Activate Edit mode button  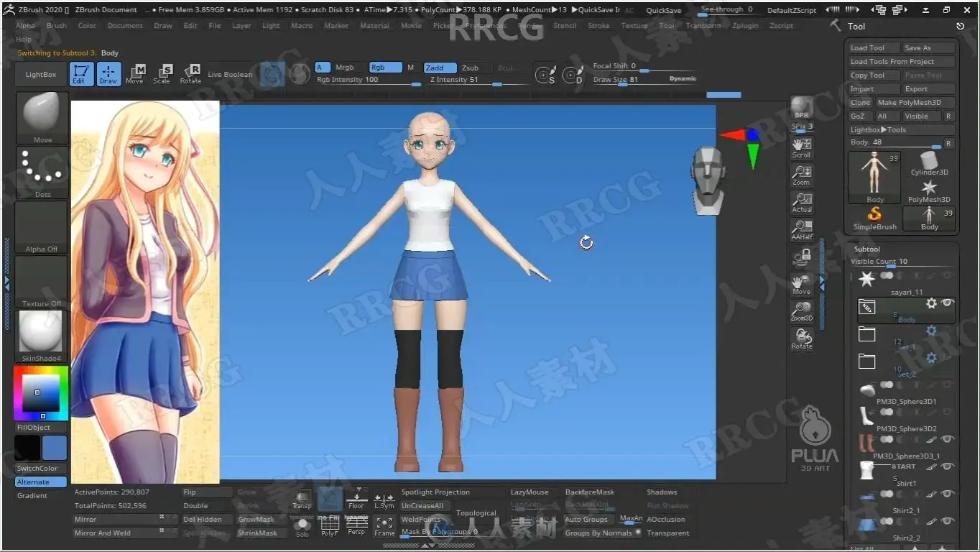coord(81,74)
